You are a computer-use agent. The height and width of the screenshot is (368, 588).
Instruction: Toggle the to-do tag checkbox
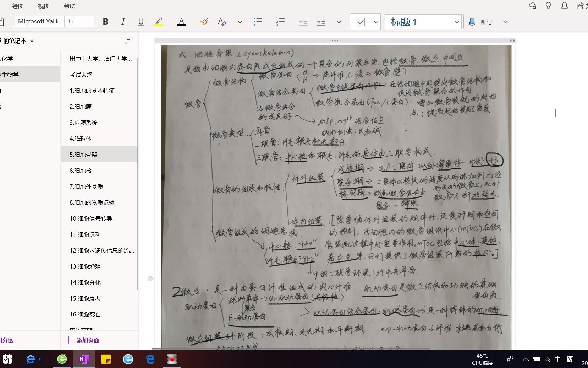point(361,22)
